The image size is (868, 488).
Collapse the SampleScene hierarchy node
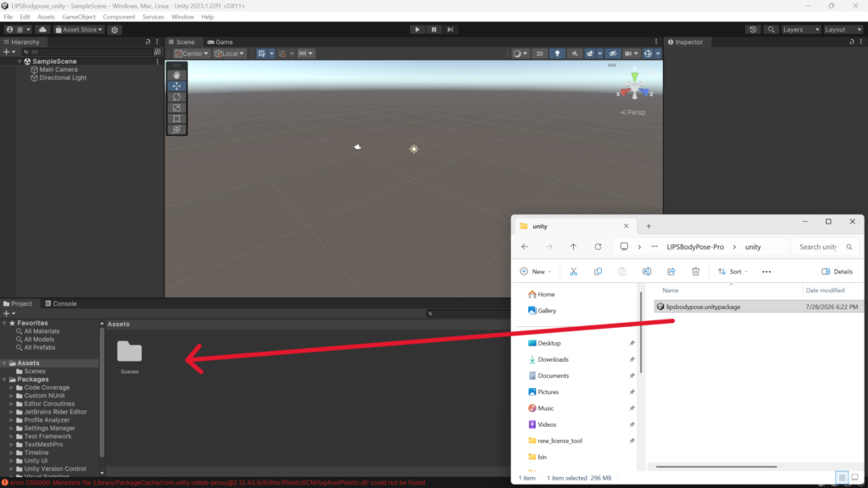(19, 61)
